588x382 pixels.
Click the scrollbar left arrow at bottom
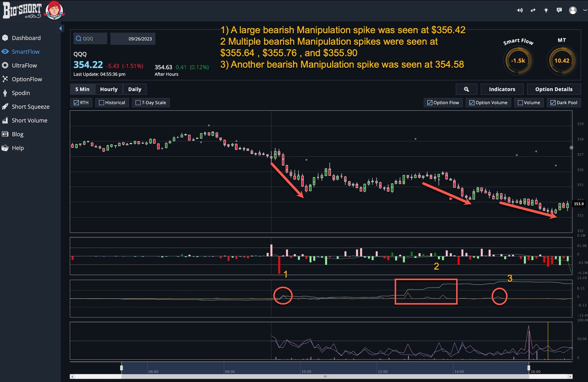pos(73,377)
